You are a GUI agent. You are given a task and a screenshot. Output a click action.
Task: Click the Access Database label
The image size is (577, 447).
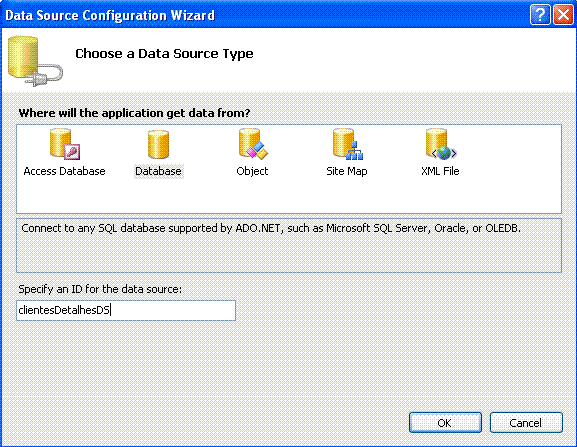click(x=64, y=171)
